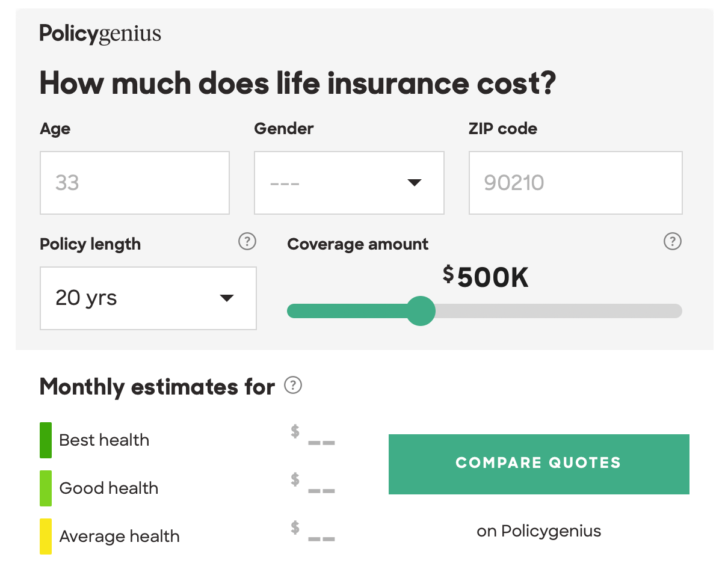Click the 'Monthly estimates for' heading

coord(155,387)
